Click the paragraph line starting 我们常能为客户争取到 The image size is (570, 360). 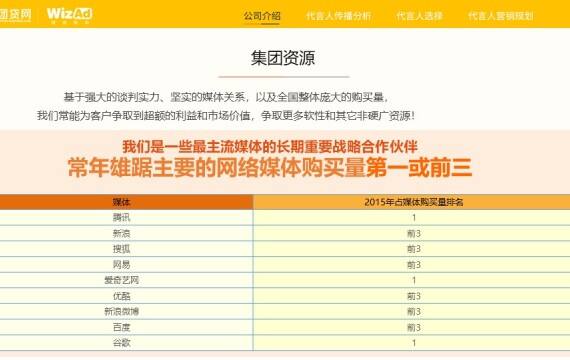pos(225,116)
